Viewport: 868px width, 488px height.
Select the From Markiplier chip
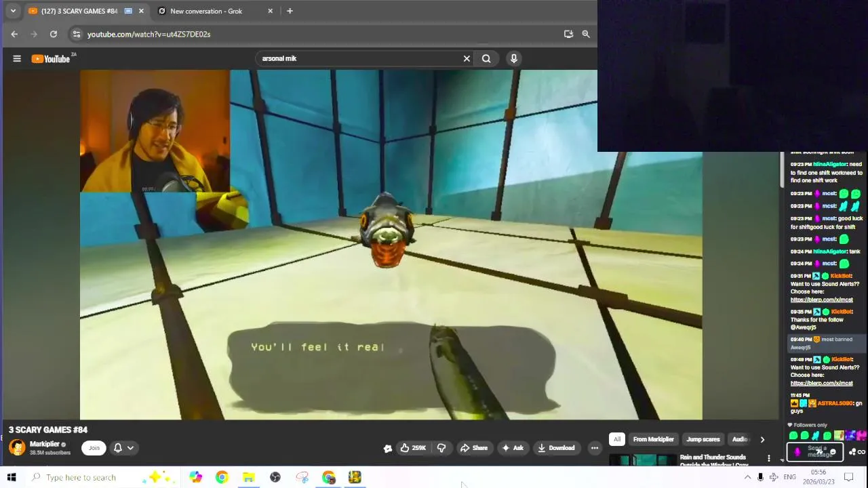[x=654, y=439]
